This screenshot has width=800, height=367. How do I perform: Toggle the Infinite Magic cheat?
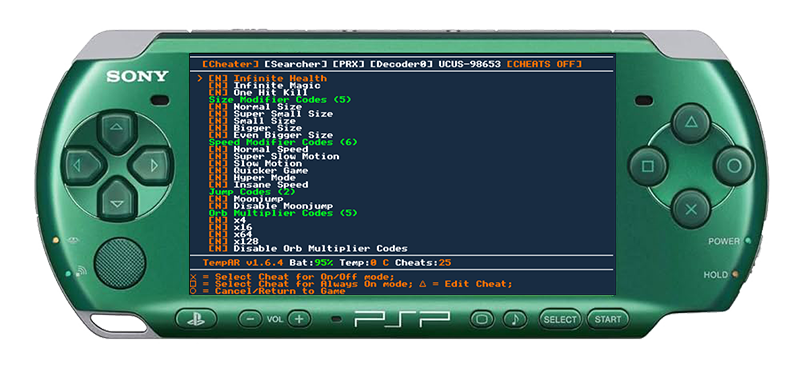[x=265, y=86]
